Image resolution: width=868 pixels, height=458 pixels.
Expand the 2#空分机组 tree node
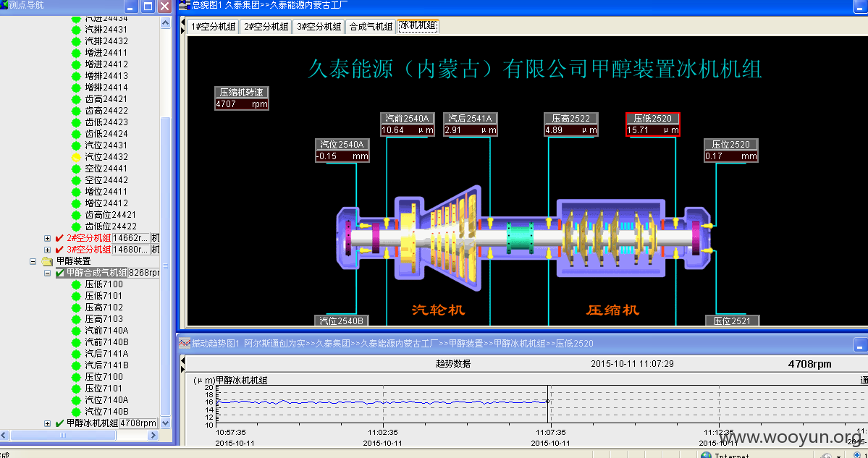(47, 238)
